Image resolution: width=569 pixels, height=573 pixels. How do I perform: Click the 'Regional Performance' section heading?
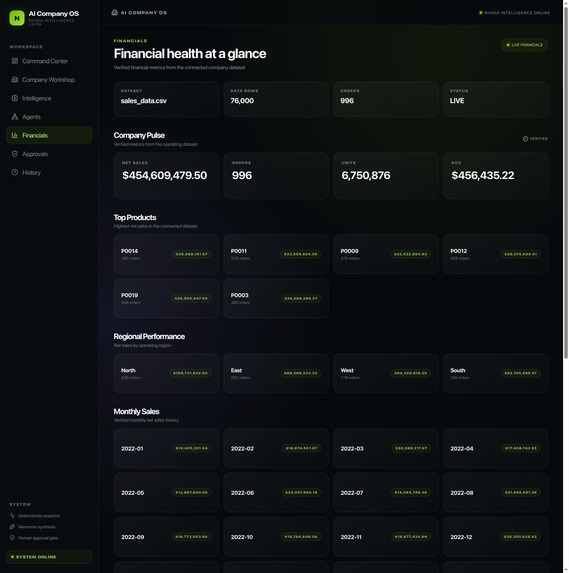click(149, 337)
